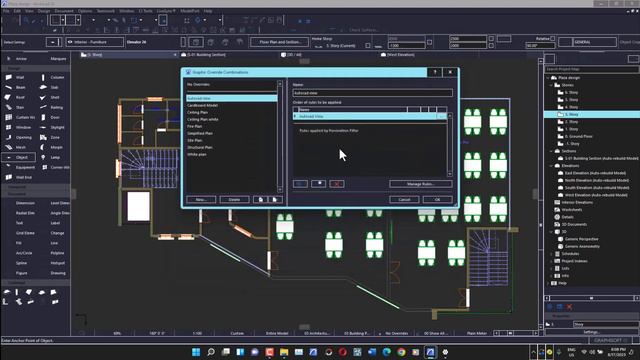The width and height of the screenshot is (640, 360).
Task: Toggle the Relative checkbox in info box
Action: 552,38
